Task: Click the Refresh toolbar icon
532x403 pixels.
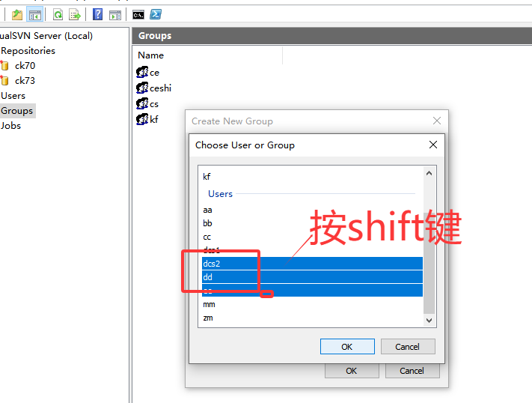Action: [x=58, y=15]
